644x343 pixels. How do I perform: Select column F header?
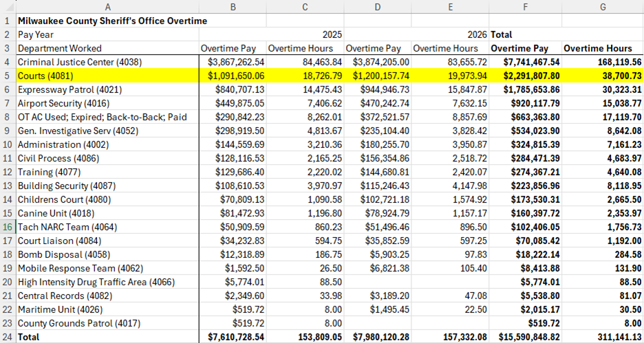[525, 7]
